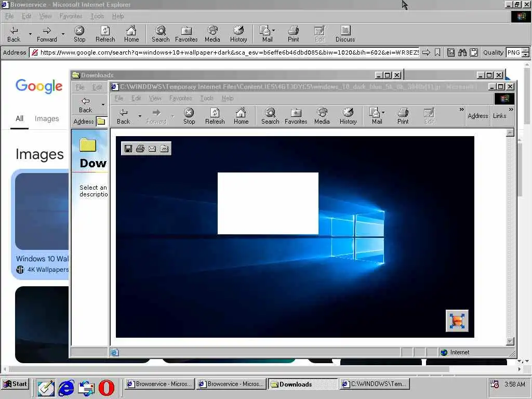
Task: Open the View menu in the image viewer window
Action: 155,98
